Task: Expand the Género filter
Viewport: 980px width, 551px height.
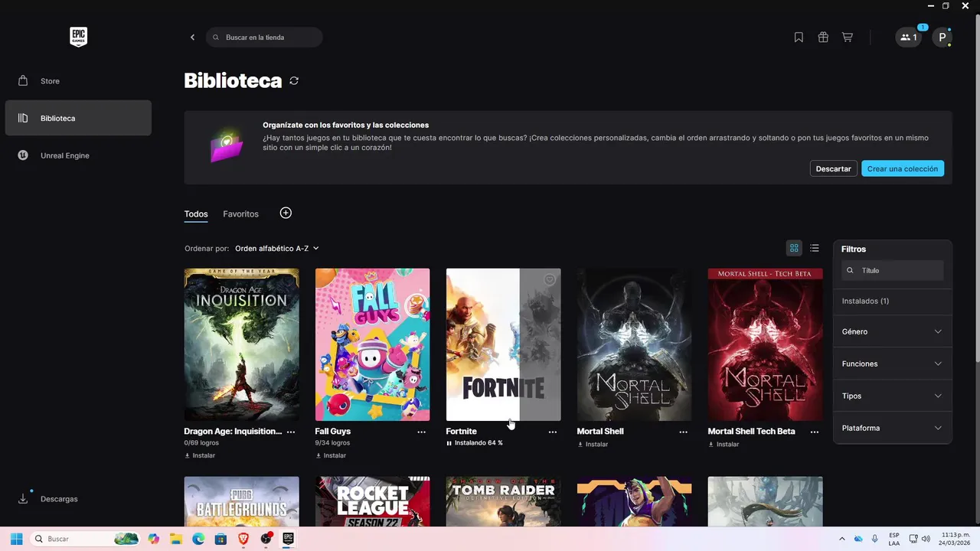Action: (x=892, y=331)
